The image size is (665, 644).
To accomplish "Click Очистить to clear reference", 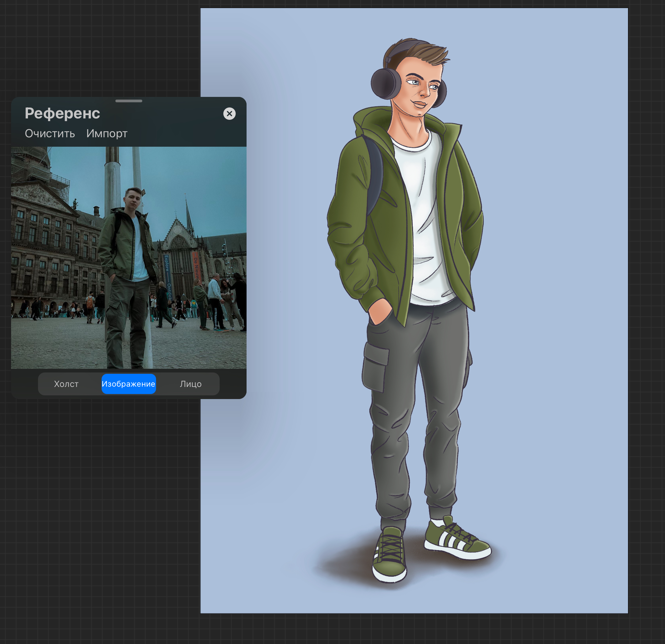I will pyautogui.click(x=50, y=133).
